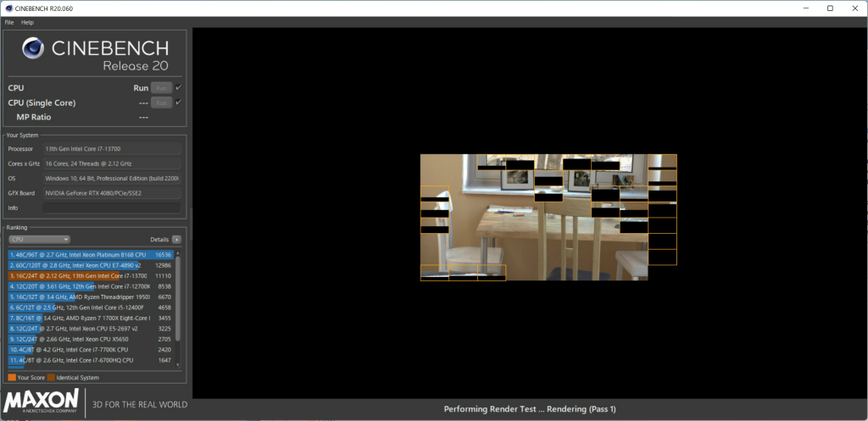The image size is (868, 421).
Task: Select the 13th Gen Core i7-13700 ranking row
Action: pos(91,275)
